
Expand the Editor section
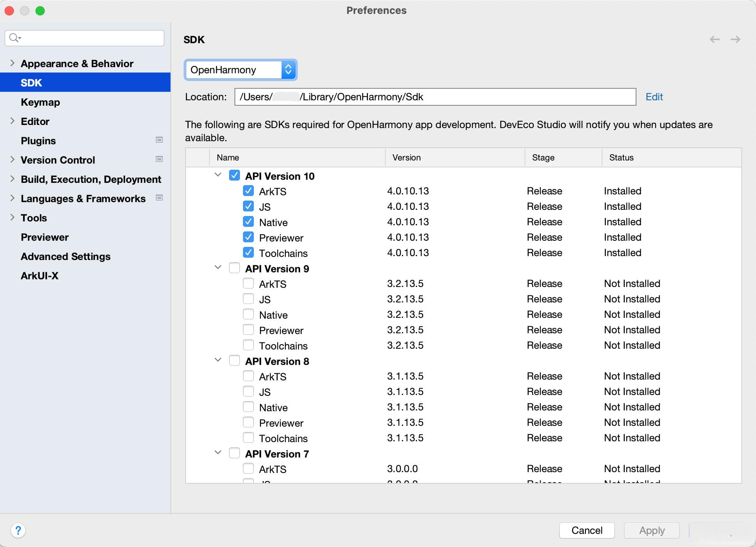coord(12,121)
